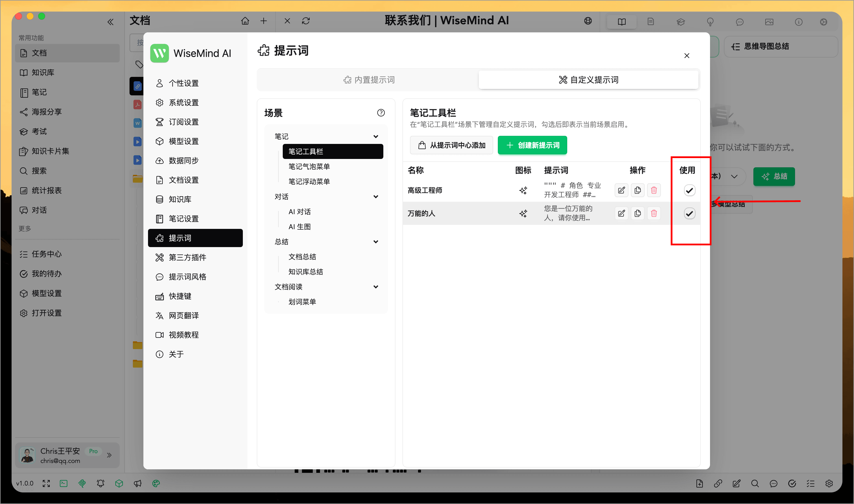Collapse the 笔记 scene group
Screen dimensions: 854x504
click(376, 136)
